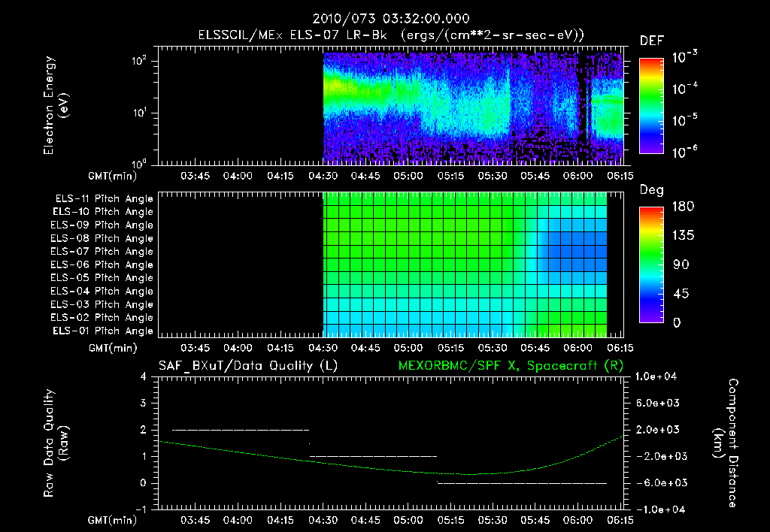The image size is (770, 532).
Task: Click the 0 degree scale value beside Deg bar
Action: point(677,323)
